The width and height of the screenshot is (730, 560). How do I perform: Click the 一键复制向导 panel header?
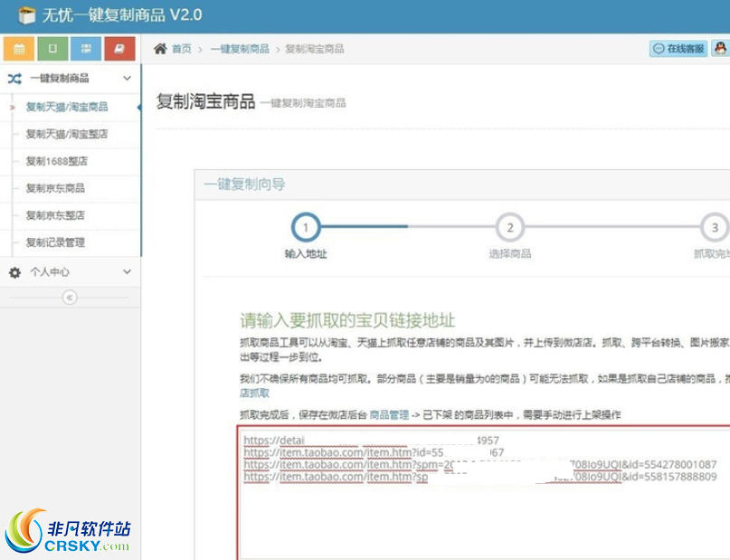(462, 185)
